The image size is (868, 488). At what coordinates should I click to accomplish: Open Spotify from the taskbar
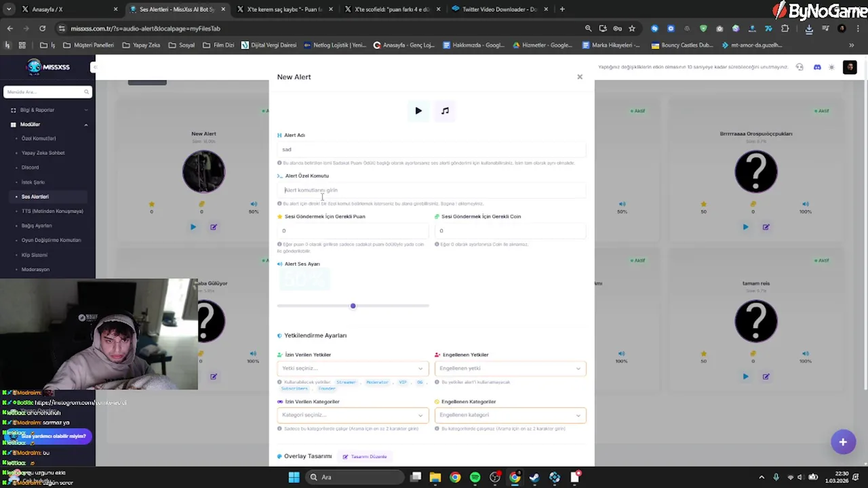point(475,477)
